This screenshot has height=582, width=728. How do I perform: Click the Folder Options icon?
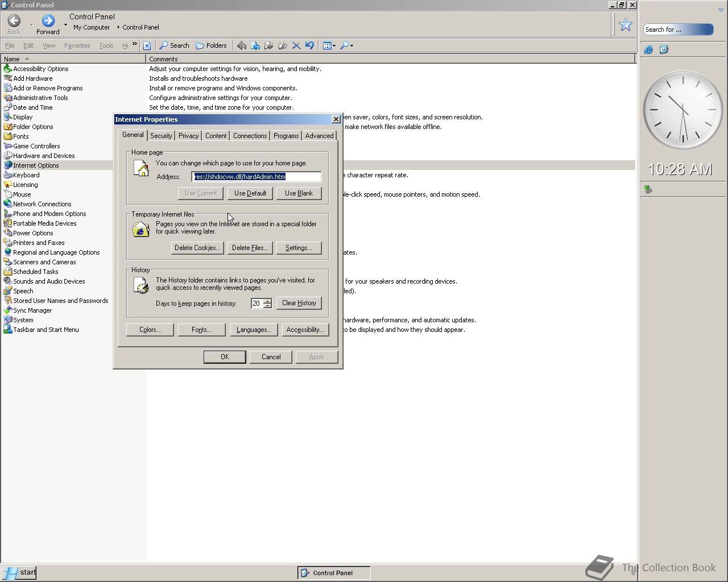coord(8,127)
